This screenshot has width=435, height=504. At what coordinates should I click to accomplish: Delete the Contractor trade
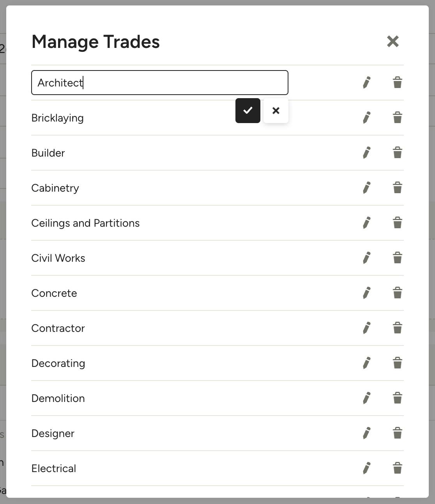398,328
